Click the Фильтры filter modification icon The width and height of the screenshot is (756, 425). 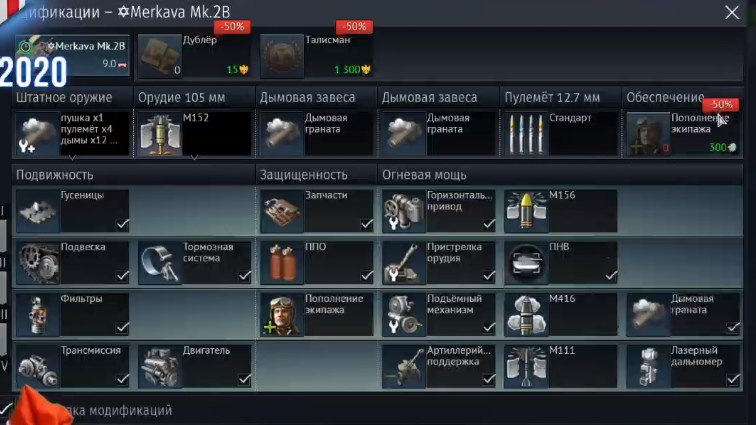pos(38,315)
